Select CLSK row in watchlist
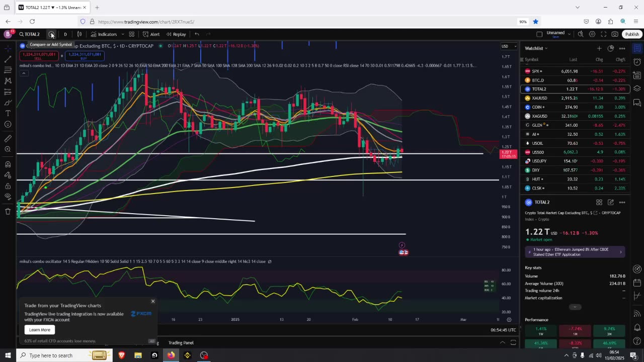644x362 pixels. point(575,188)
